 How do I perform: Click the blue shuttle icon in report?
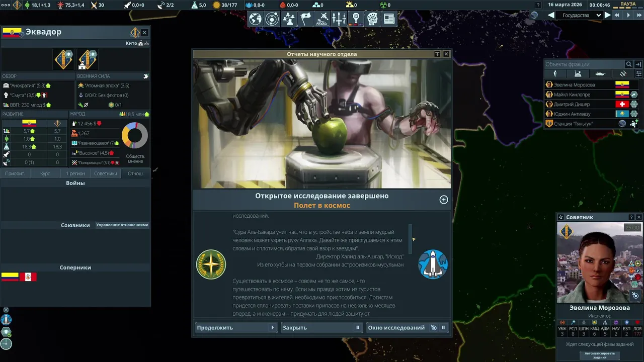[433, 264]
